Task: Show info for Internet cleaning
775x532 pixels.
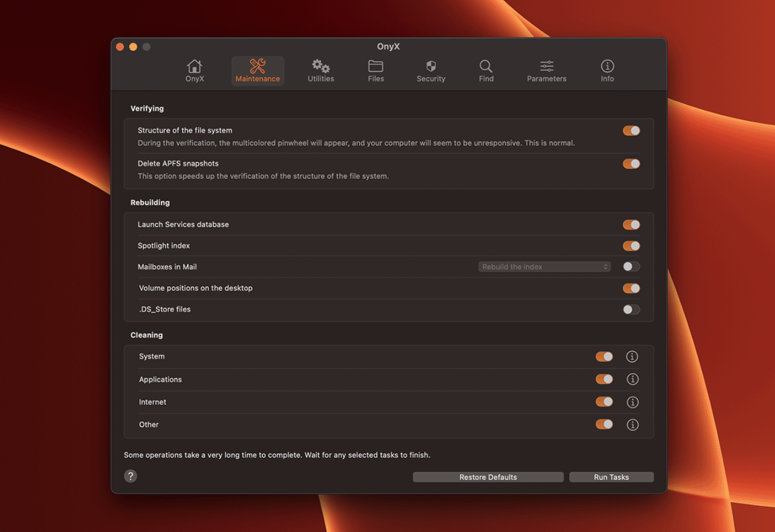Action: pos(632,402)
